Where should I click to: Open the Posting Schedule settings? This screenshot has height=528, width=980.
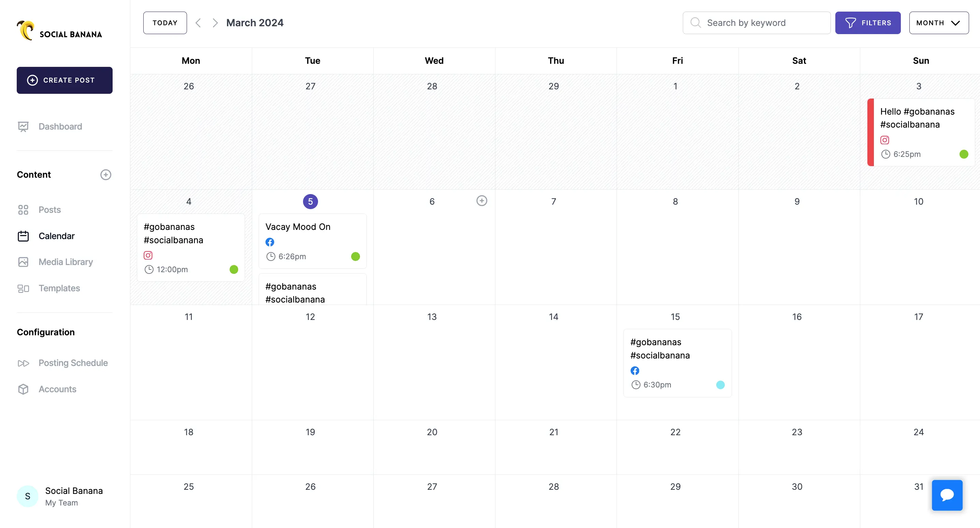[73, 363]
